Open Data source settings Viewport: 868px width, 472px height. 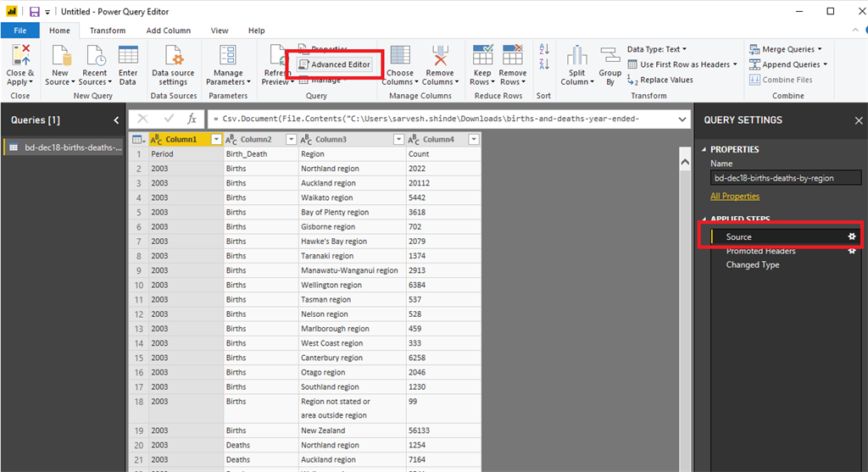(x=173, y=65)
